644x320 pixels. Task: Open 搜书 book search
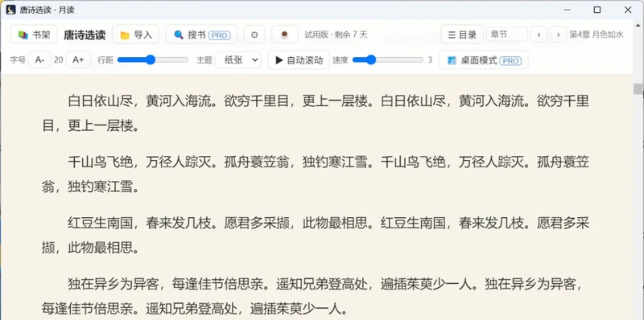(x=201, y=35)
